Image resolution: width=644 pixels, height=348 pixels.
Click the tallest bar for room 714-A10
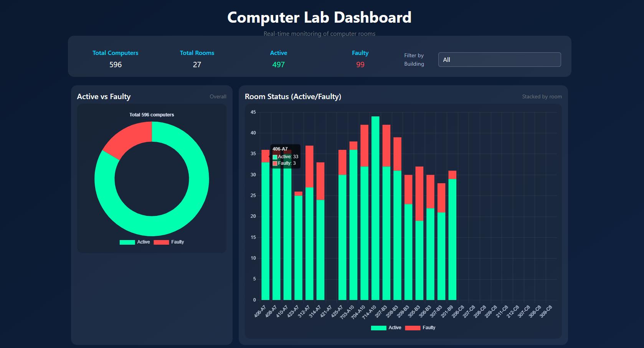coord(375,207)
